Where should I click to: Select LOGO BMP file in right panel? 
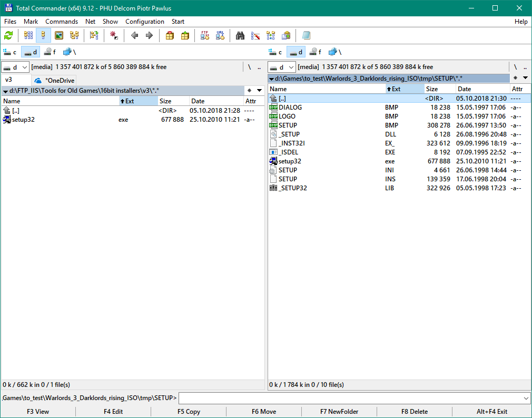tap(399, 116)
